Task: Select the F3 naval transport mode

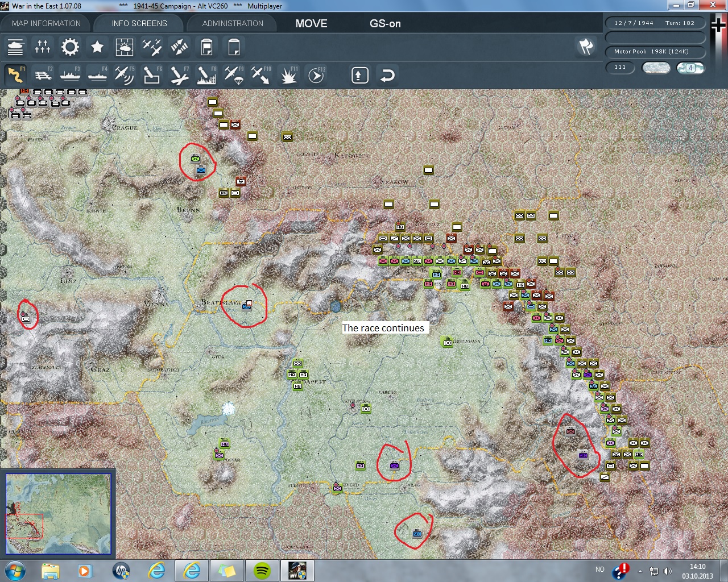Action: click(70, 75)
